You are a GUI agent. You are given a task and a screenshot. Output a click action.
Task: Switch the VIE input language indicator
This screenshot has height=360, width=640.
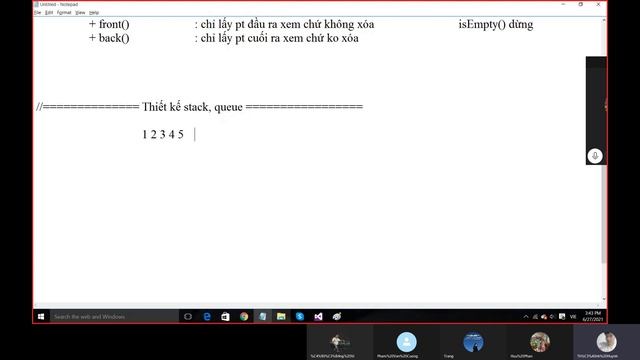[x=573, y=317]
